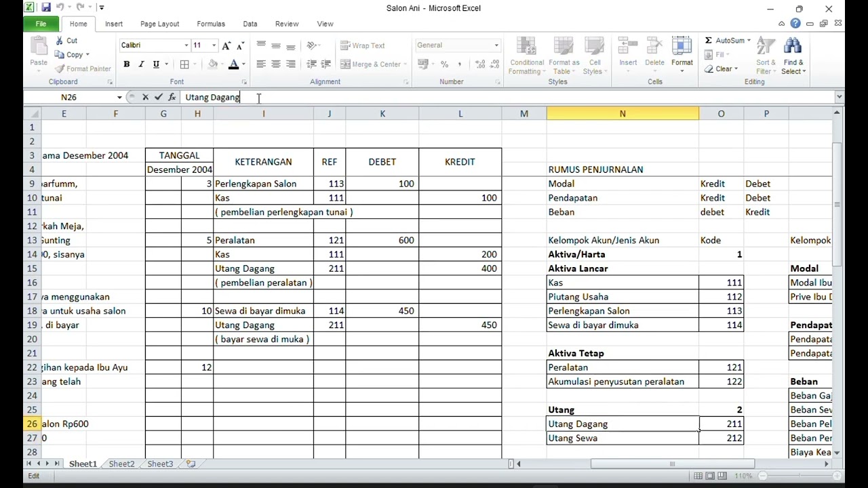This screenshot has height=488, width=868.
Task: Switch to Sheet2 tab
Action: [121, 464]
